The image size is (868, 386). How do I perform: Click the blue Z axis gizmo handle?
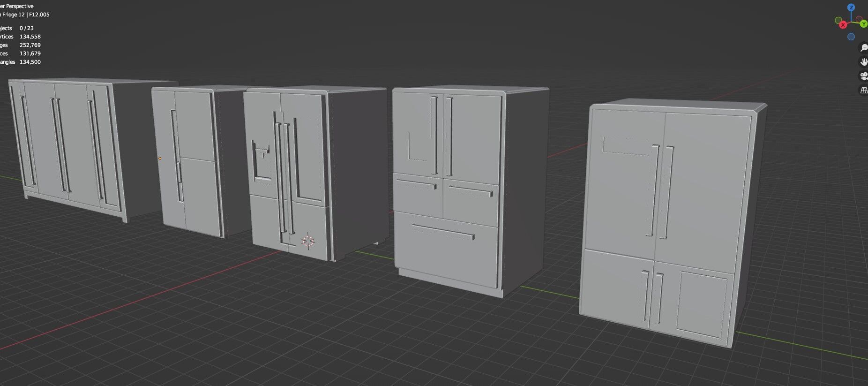[852, 8]
